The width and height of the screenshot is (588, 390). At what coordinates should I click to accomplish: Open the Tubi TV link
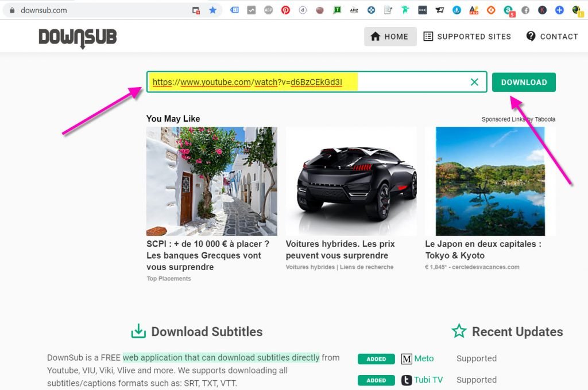tap(428, 380)
